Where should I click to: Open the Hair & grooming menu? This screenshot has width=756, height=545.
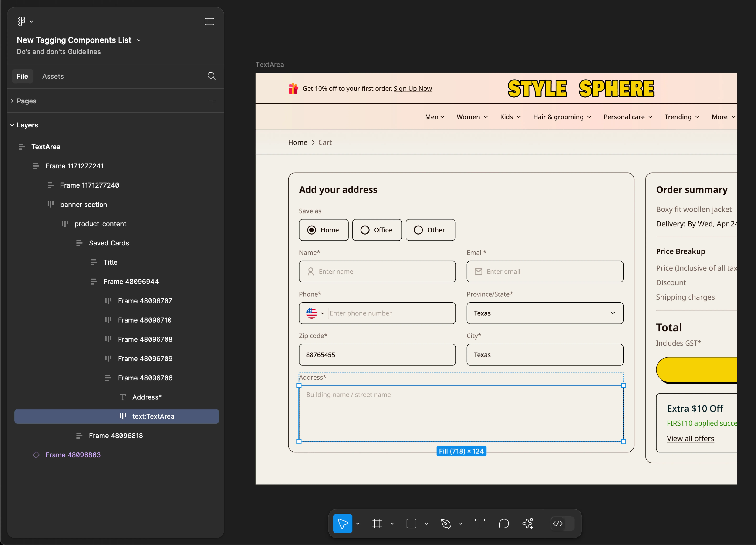click(562, 117)
